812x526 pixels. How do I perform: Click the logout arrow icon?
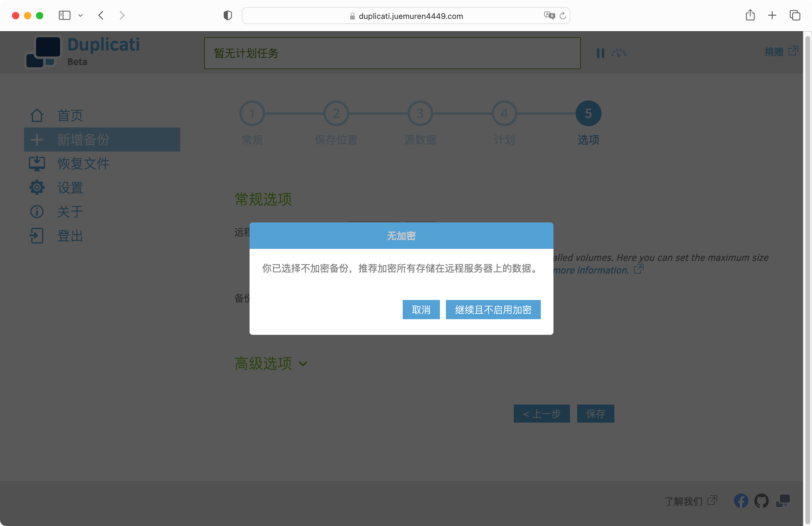pos(37,236)
